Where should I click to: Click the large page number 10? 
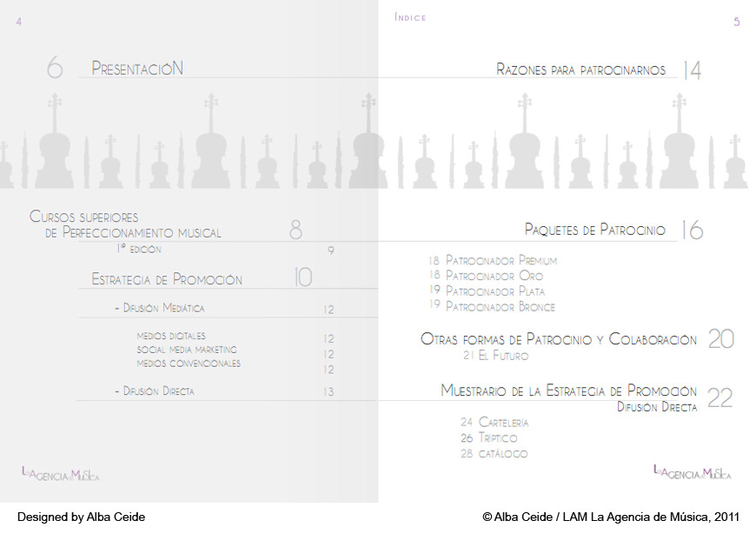click(302, 277)
